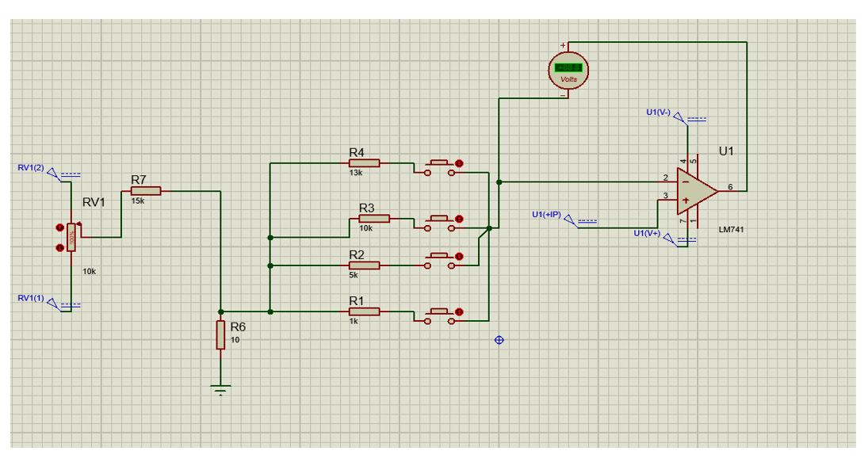Click RV1 upper red increment button

pyautogui.click(x=59, y=227)
